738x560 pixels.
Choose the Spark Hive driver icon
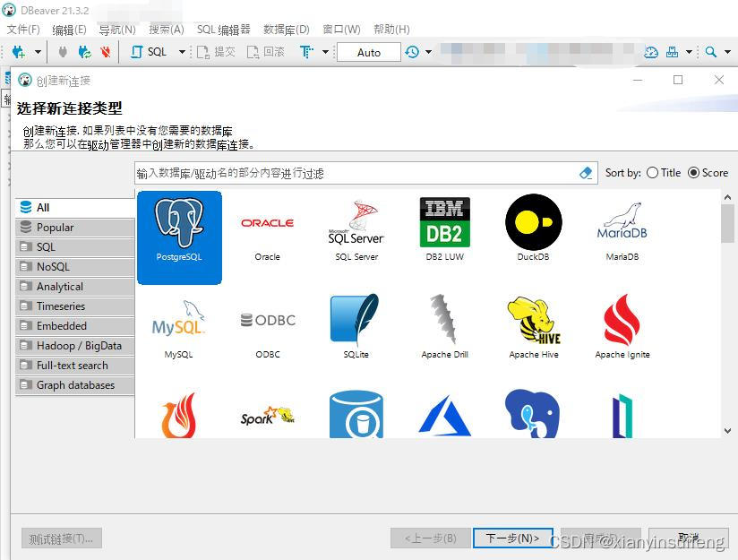click(267, 415)
